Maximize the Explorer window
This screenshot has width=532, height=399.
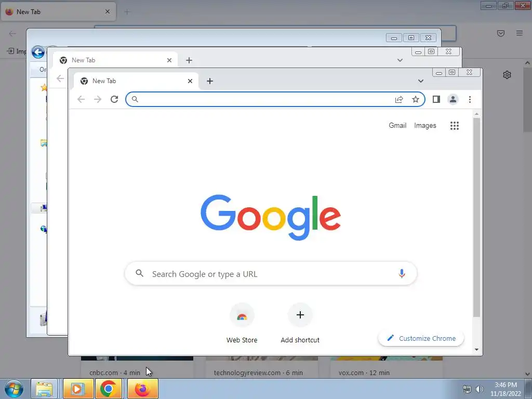pos(411,37)
